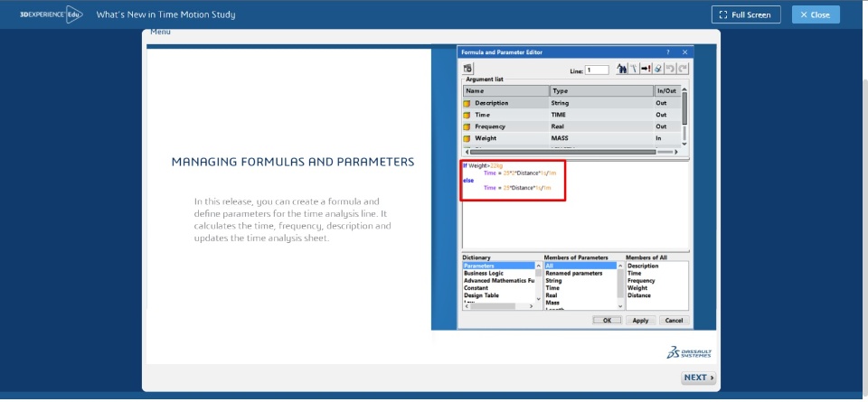The image size is (868, 402).
Task: Select Real in Members of Parameters
Action: [x=552, y=295]
